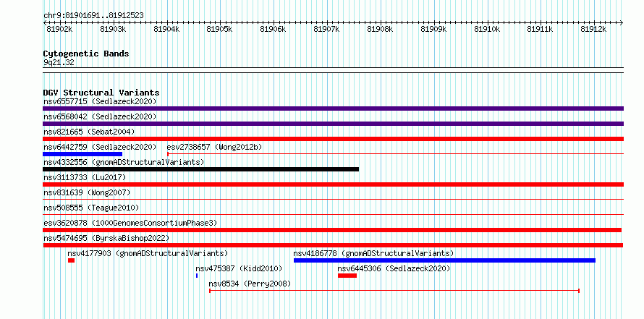This screenshot has width=644, height=319.
Task: Click the long blue bar of nsv4186778
Action: 445,260
